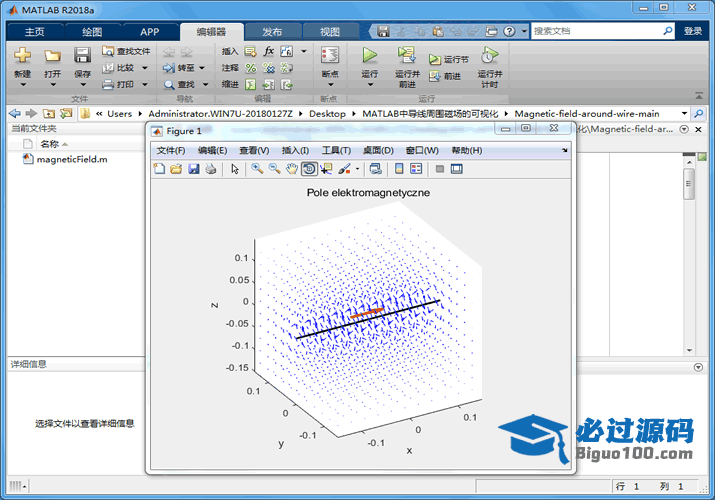The width and height of the screenshot is (715, 500).
Task: Click the Run (运行) green play icon
Action: click(x=370, y=56)
